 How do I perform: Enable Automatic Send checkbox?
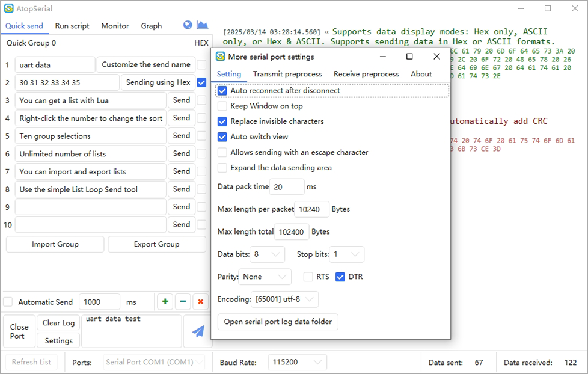8,302
